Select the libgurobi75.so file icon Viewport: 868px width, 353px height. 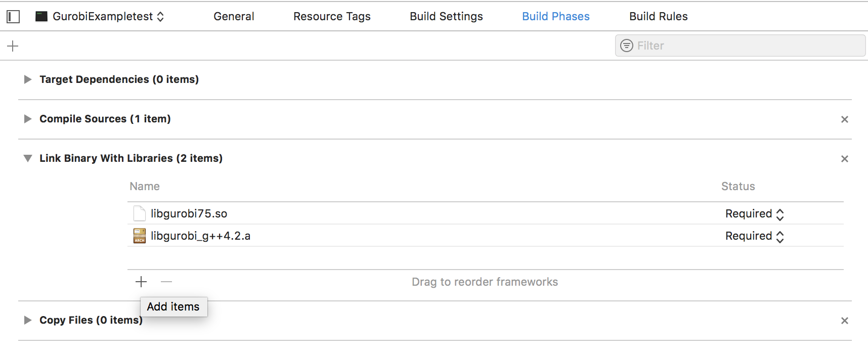coord(140,213)
